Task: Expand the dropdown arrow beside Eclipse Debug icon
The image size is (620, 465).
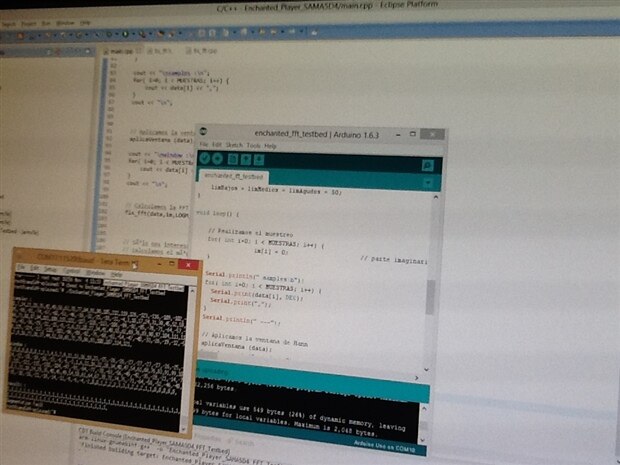Action: click(116, 35)
